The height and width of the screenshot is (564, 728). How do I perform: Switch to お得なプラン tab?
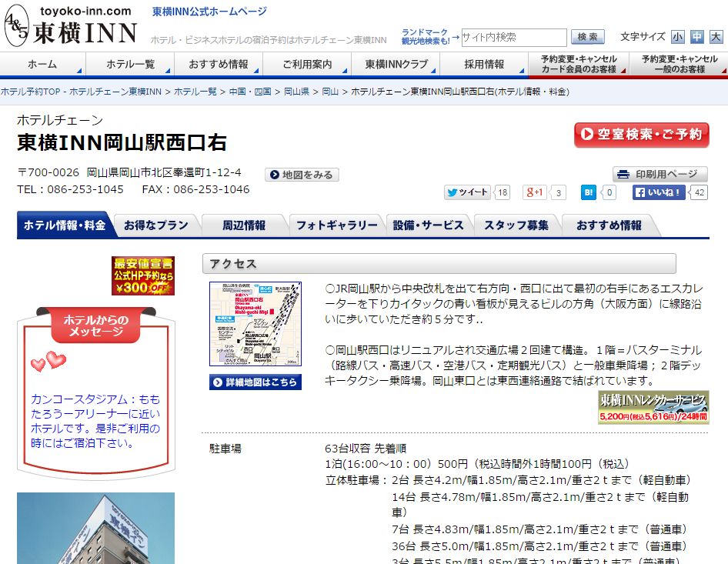click(156, 225)
